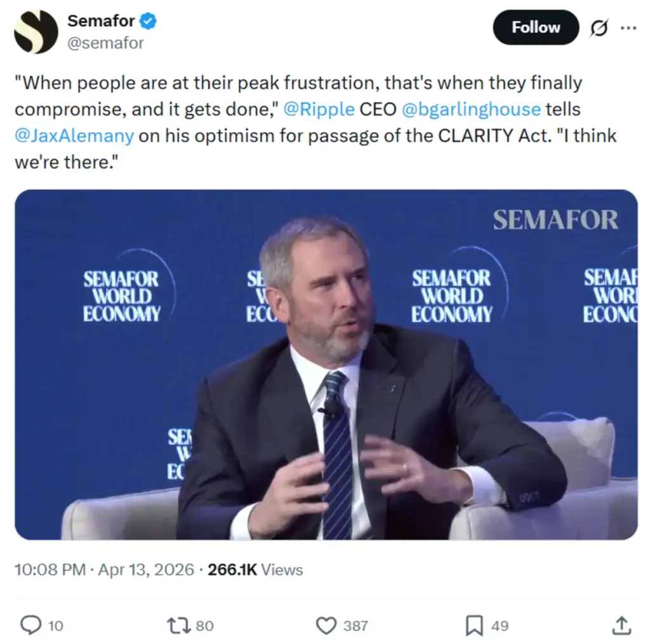Open Semafor's profile picture
650x644 pixels.
click(36, 32)
